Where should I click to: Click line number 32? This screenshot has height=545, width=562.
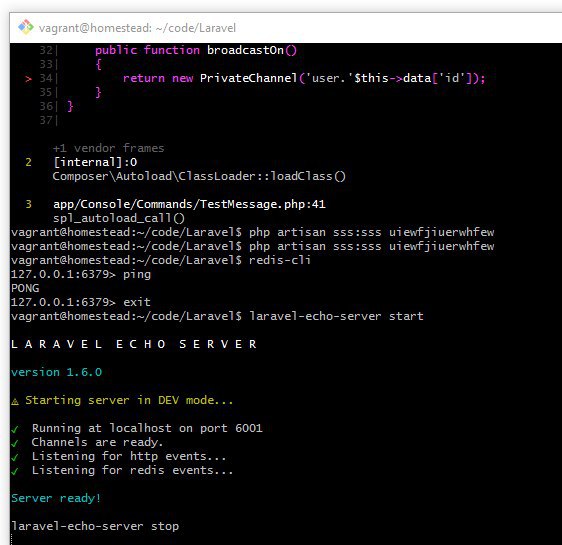point(46,50)
